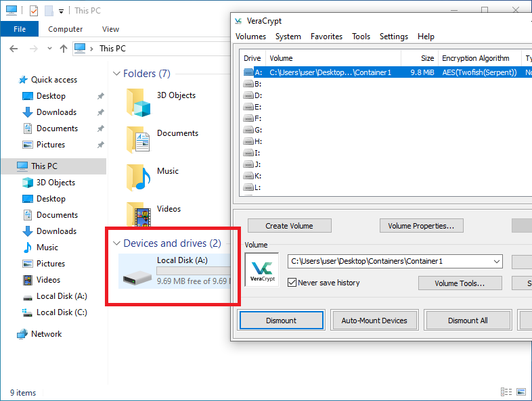Click the Volume Properties button
Screen dimensions: 532x401
(x=421, y=226)
